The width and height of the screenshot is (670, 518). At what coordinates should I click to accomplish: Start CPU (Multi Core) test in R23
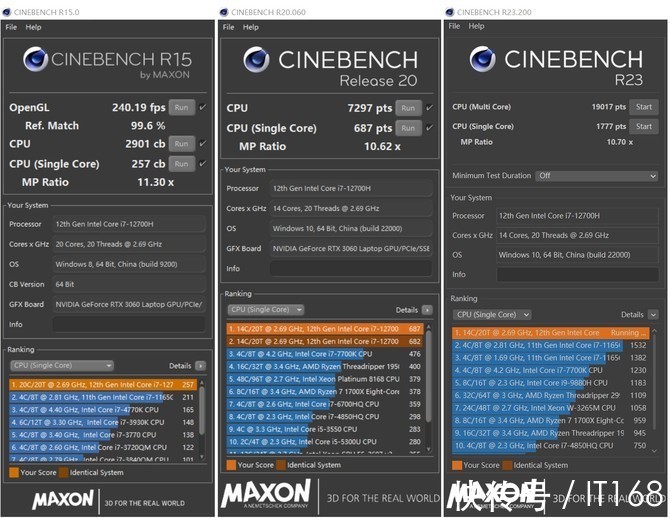(x=644, y=107)
